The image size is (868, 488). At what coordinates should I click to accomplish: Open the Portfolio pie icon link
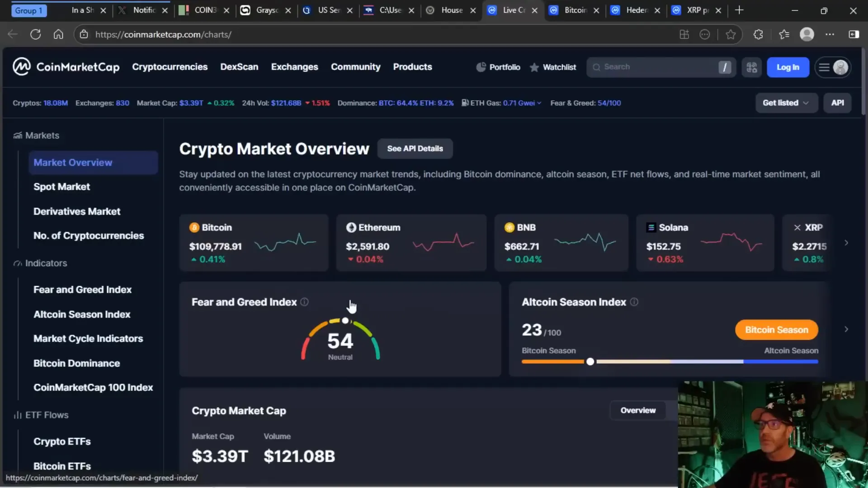pyautogui.click(x=498, y=67)
